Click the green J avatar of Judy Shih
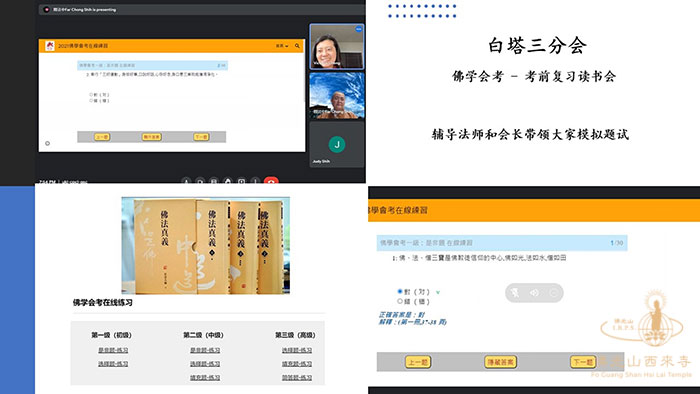Image resolution: width=700 pixels, height=394 pixels. coord(337,144)
